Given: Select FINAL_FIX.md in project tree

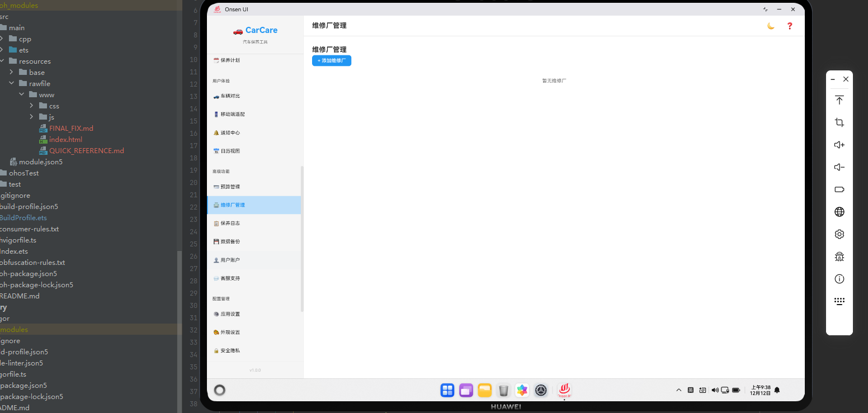Looking at the screenshot, I should tap(71, 129).
